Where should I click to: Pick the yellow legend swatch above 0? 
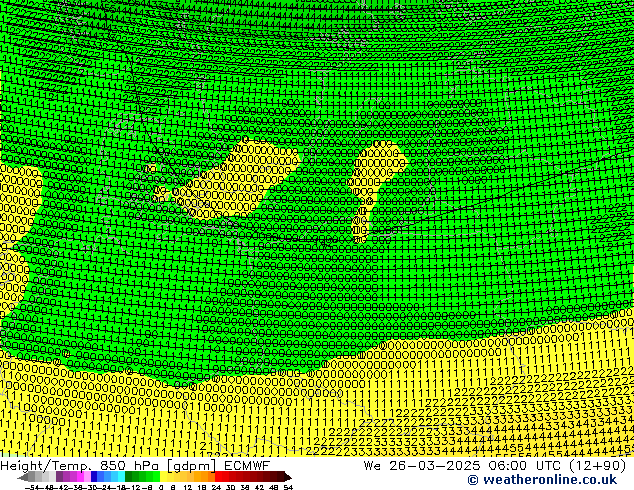(x=164, y=476)
